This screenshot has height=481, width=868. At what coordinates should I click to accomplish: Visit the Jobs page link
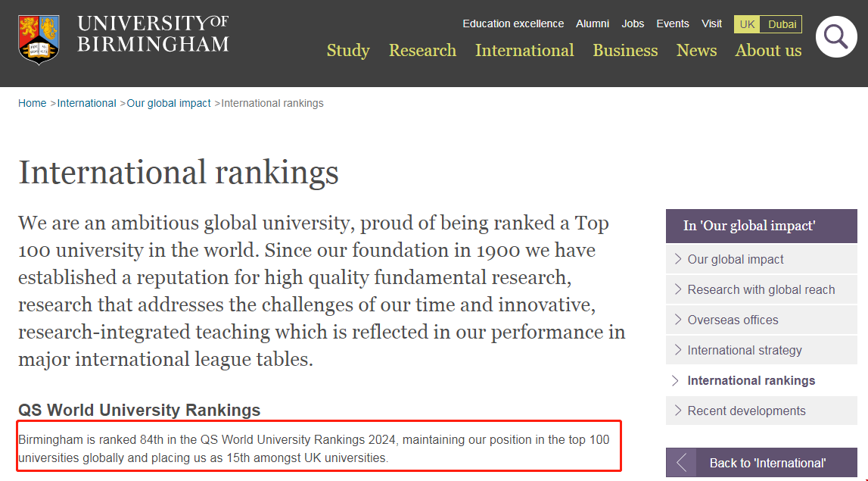pos(633,23)
